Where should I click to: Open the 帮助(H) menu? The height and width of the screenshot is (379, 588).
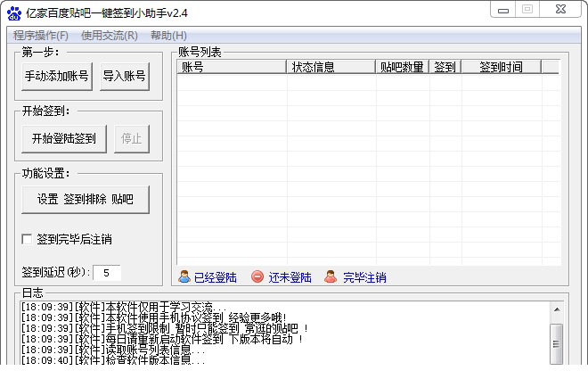168,36
